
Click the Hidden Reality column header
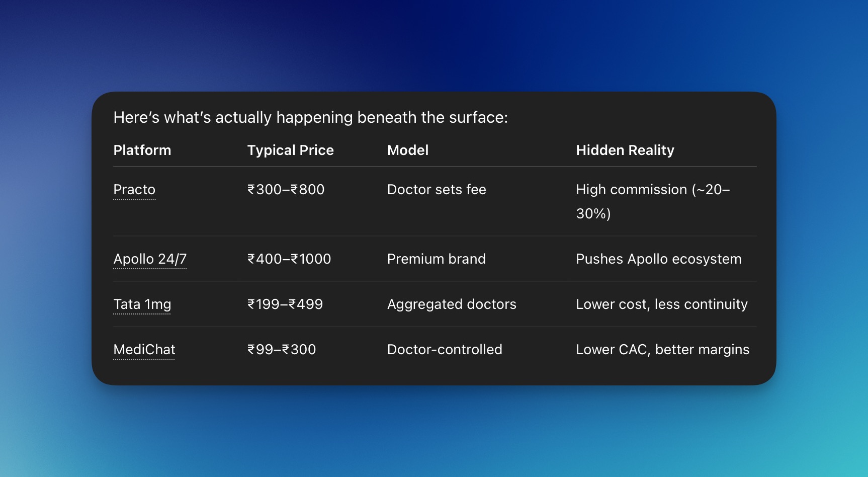[x=625, y=150]
